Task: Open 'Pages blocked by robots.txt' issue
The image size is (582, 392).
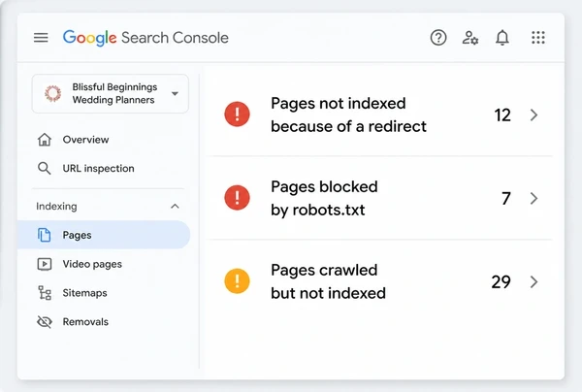Action: pos(379,198)
